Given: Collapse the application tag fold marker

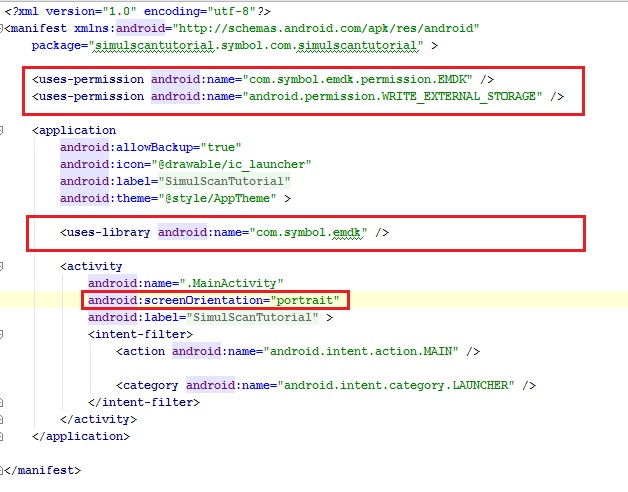Looking at the screenshot, I should [4, 130].
